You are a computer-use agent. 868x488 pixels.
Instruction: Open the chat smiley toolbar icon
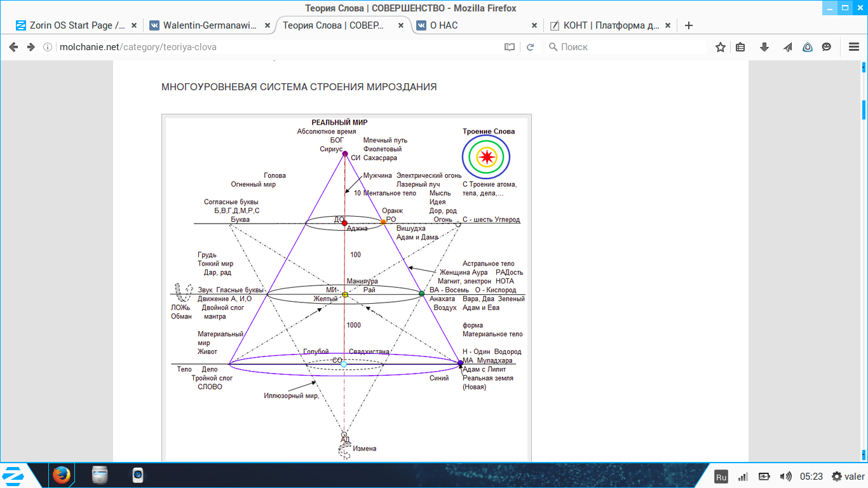[827, 47]
